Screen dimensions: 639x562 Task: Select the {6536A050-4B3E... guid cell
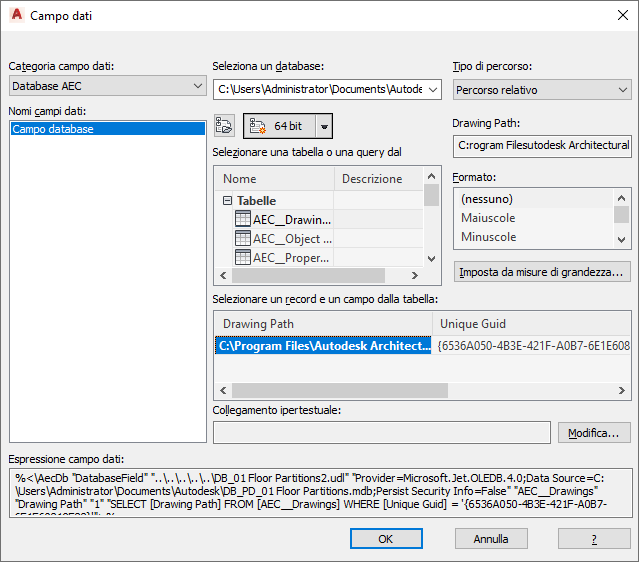531,346
